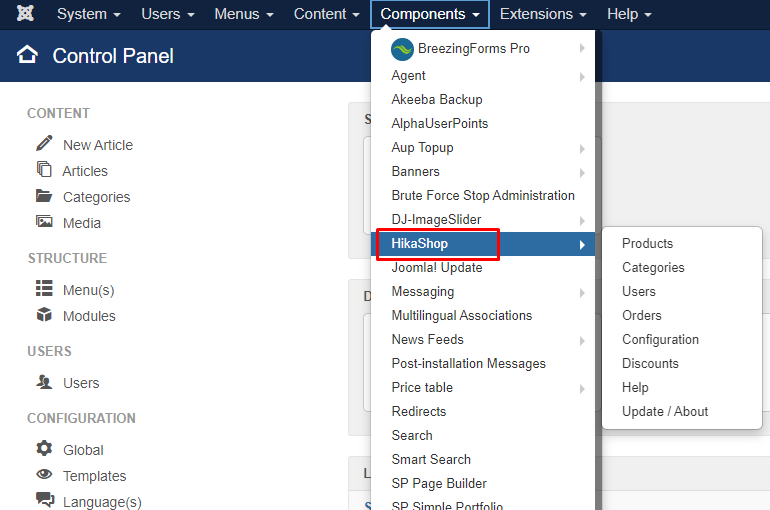Expand the DJ-ImageSlider submenu arrow
This screenshot has height=510, width=770.
582,221
